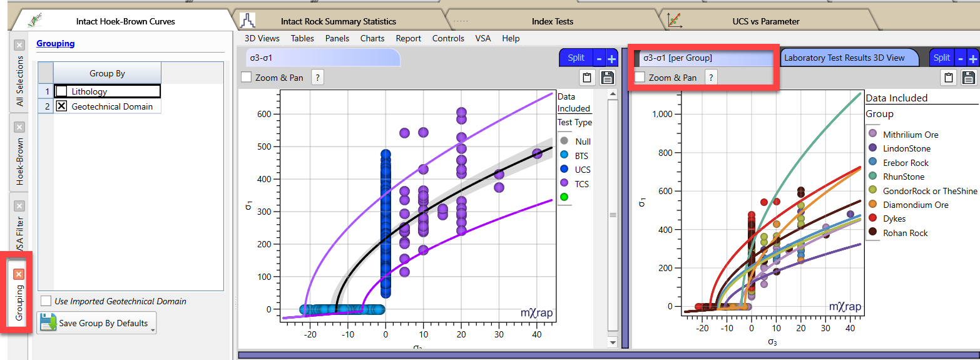Uncheck the Geotechnical Domain checkbox
The width and height of the screenshot is (980, 360).
click(61, 106)
